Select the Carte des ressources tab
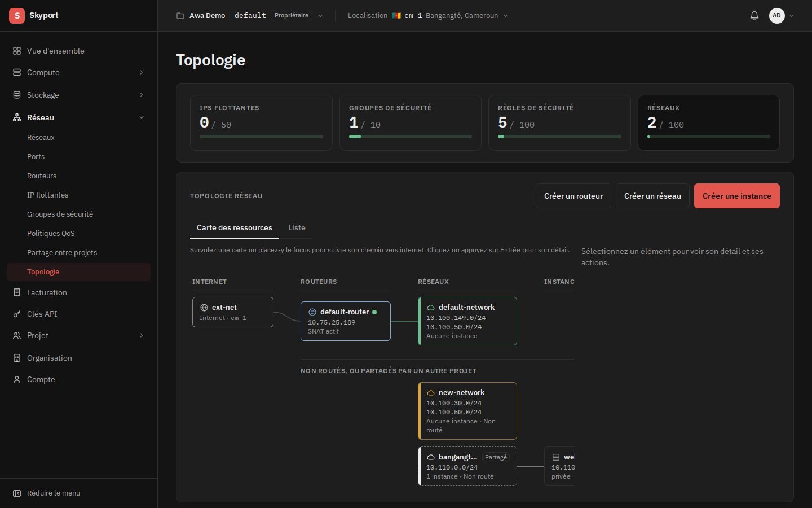Image resolution: width=812 pixels, height=508 pixels. coord(235,227)
